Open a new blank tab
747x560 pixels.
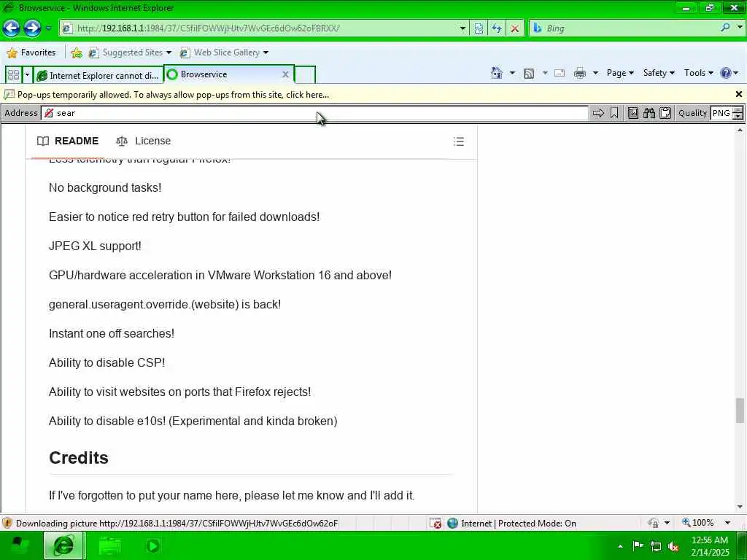coord(305,75)
